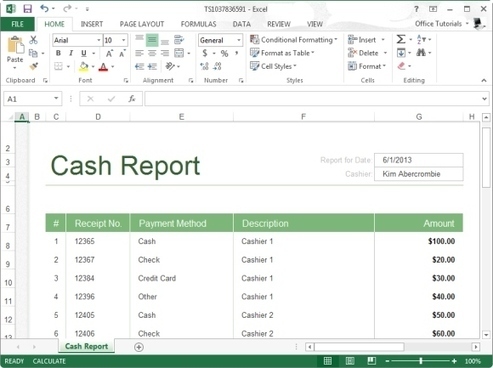Image resolution: width=493 pixels, height=368 pixels.
Task: Click the Format as Table button
Action: [282, 53]
